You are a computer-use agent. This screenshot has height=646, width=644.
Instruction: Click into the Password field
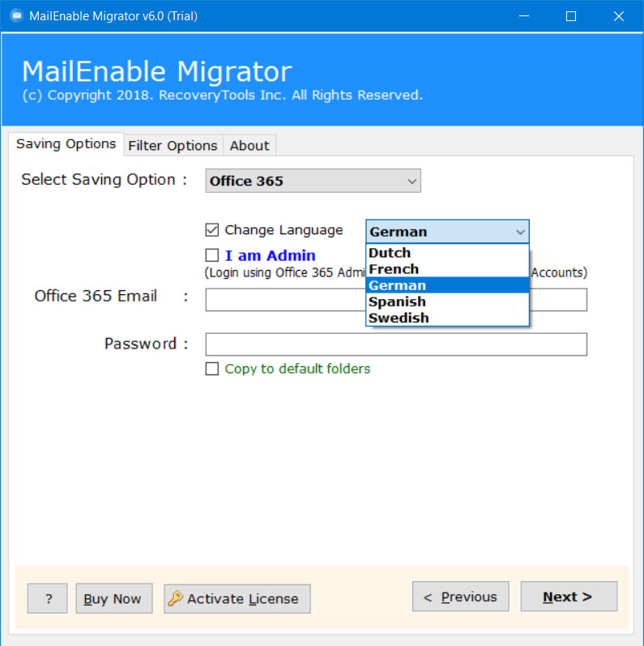396,344
